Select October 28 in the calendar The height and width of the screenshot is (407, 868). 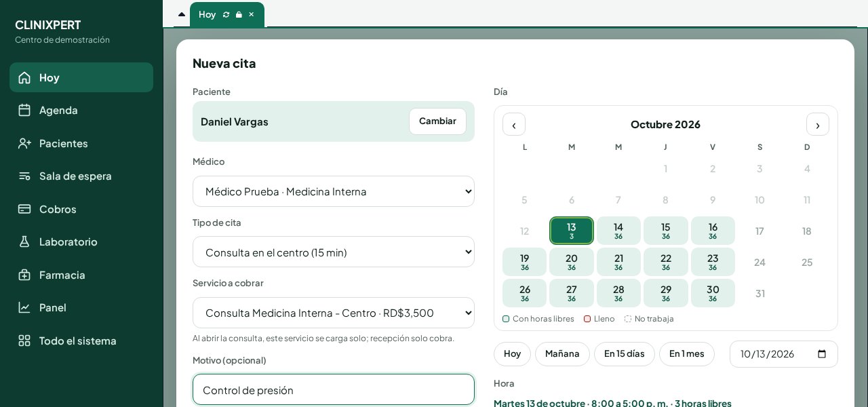tap(618, 293)
